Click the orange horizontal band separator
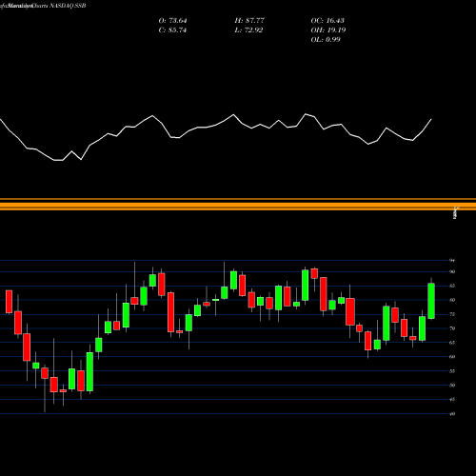 tap(238, 205)
